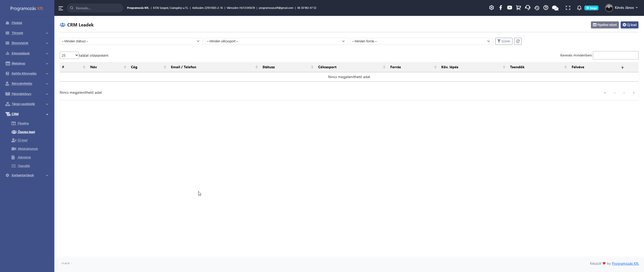This screenshot has width=644, height=272.
Task: Click the Pénztárkönyv book icon
Action: point(8,94)
